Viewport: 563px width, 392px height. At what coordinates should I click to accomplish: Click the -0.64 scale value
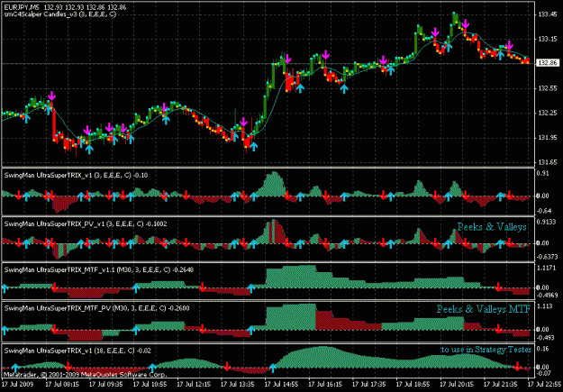click(x=543, y=210)
